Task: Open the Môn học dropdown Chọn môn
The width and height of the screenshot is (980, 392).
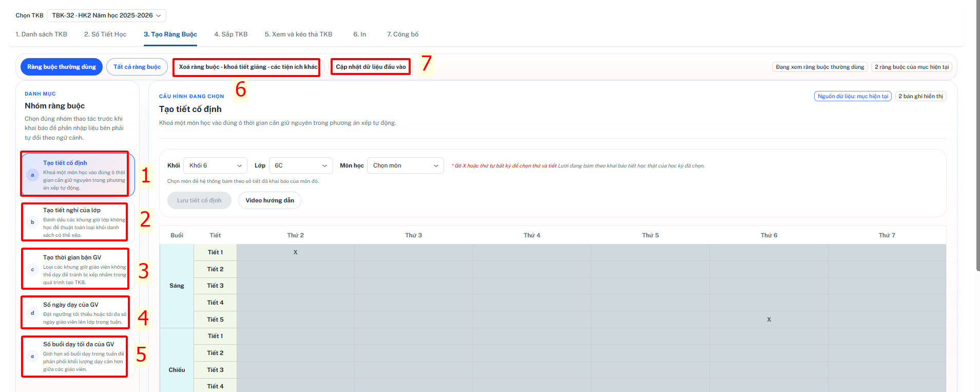Action: [406, 165]
